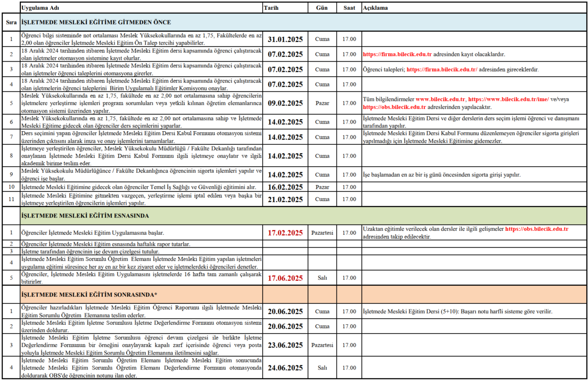Click the firma.bilecik.edu.tr/ link after 'Öğrenci talepleri;'

(x=441, y=70)
